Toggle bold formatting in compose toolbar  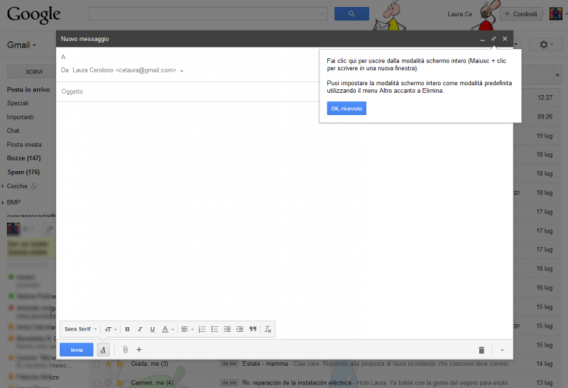point(127,329)
